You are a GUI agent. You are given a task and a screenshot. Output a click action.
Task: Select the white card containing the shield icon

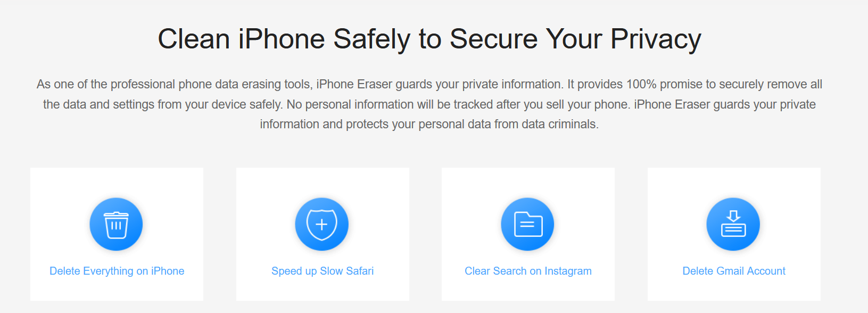(323, 234)
